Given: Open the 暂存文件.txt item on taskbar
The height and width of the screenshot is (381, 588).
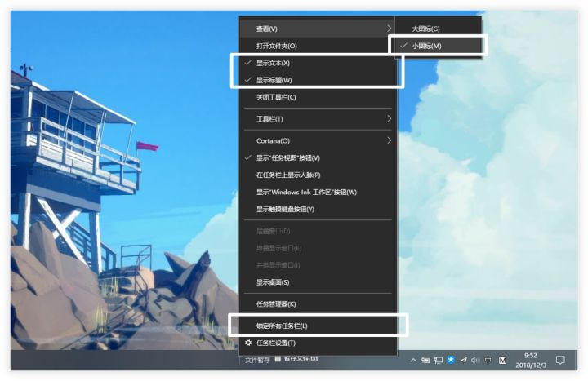Looking at the screenshot, I should click(296, 358).
